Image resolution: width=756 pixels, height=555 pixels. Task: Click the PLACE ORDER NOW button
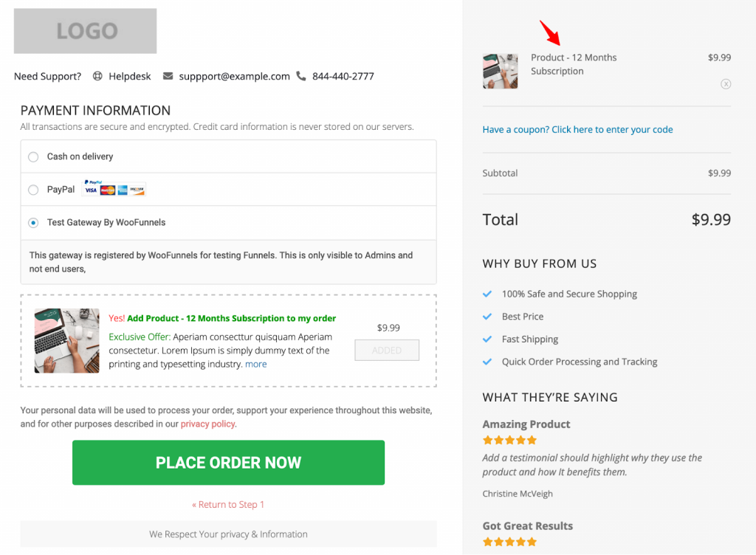pyautogui.click(x=229, y=463)
